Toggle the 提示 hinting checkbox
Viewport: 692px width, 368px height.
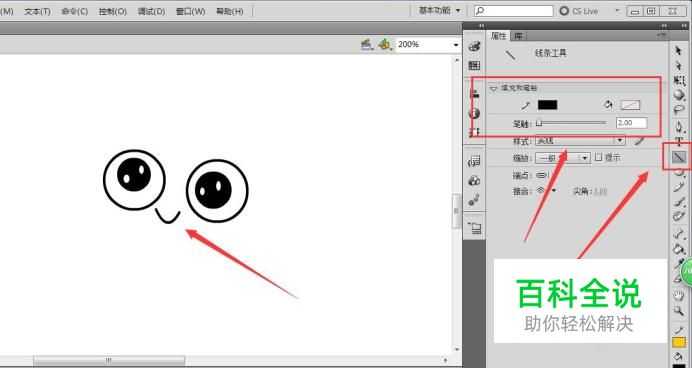pos(598,157)
